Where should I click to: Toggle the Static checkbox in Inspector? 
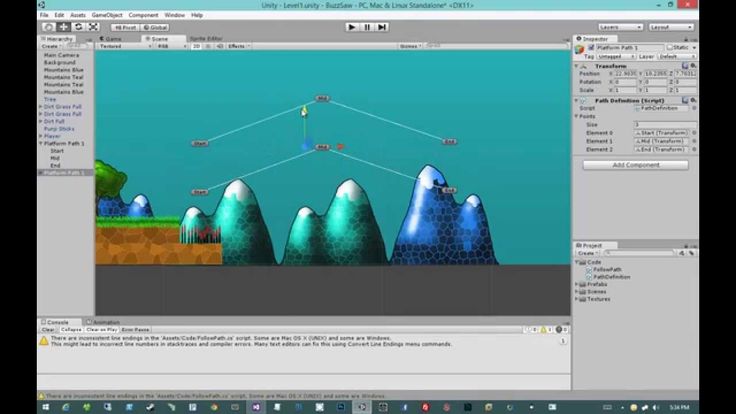[669, 48]
